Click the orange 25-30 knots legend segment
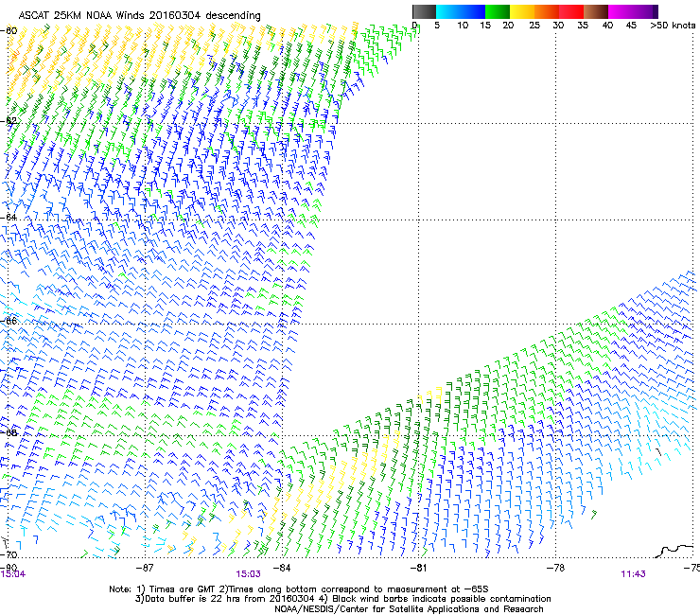700x615 pixels. [547, 11]
